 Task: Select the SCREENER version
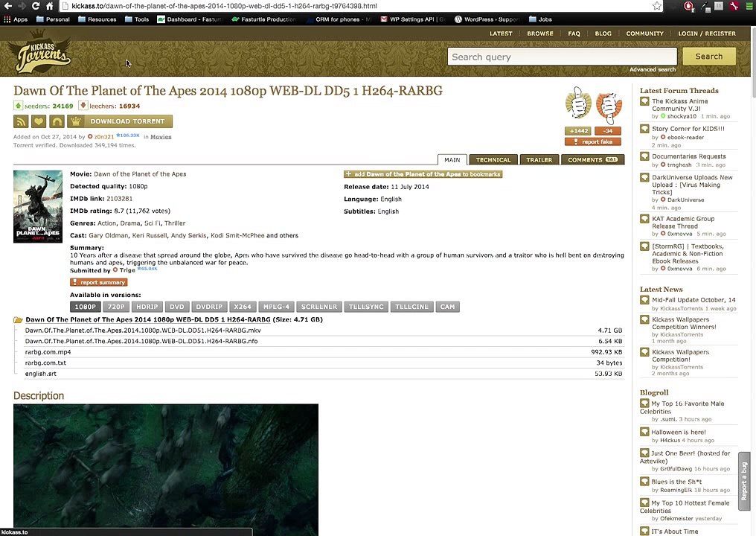tap(319, 307)
